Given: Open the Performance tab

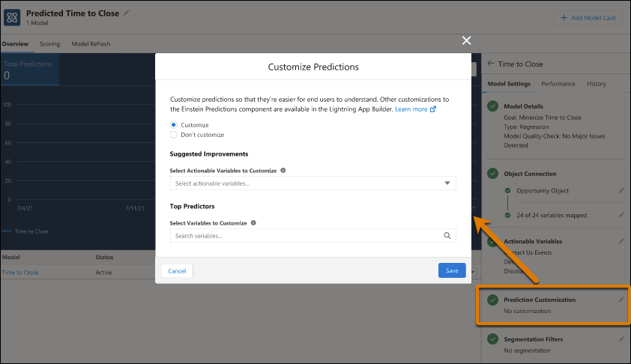Looking at the screenshot, I should click(x=558, y=84).
